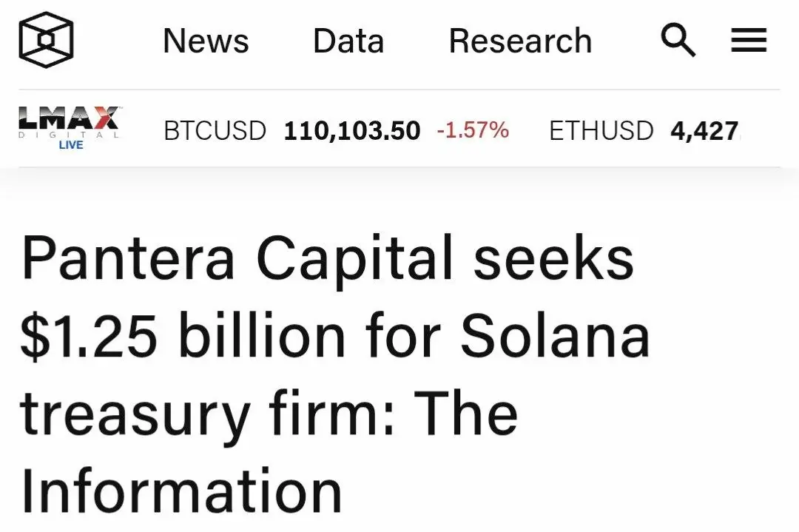The height and width of the screenshot is (532, 799).
Task: Click 'Pantera Capital' in the headline
Action: (x=237, y=257)
